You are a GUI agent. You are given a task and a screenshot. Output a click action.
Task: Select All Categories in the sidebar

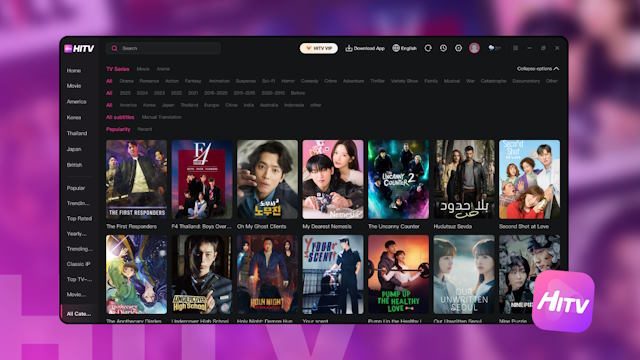(79, 314)
